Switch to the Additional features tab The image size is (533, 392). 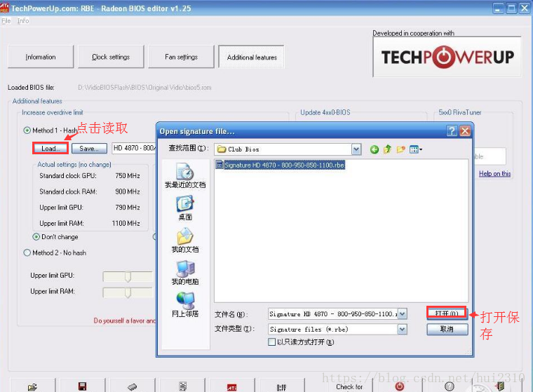point(252,57)
